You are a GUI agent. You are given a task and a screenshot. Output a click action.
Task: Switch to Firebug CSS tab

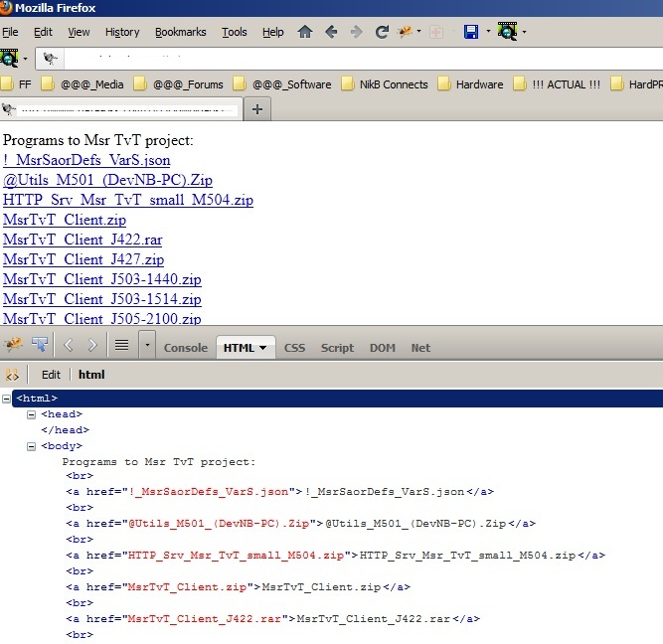[x=294, y=348]
